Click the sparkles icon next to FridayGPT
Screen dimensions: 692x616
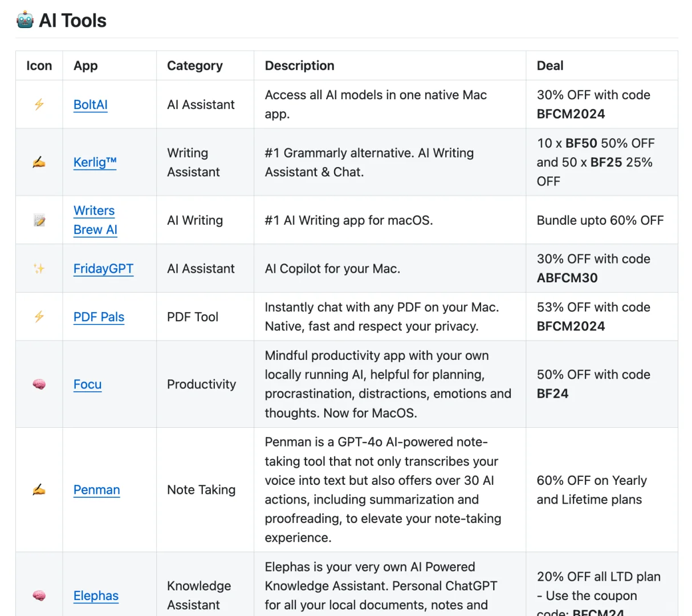coord(39,269)
